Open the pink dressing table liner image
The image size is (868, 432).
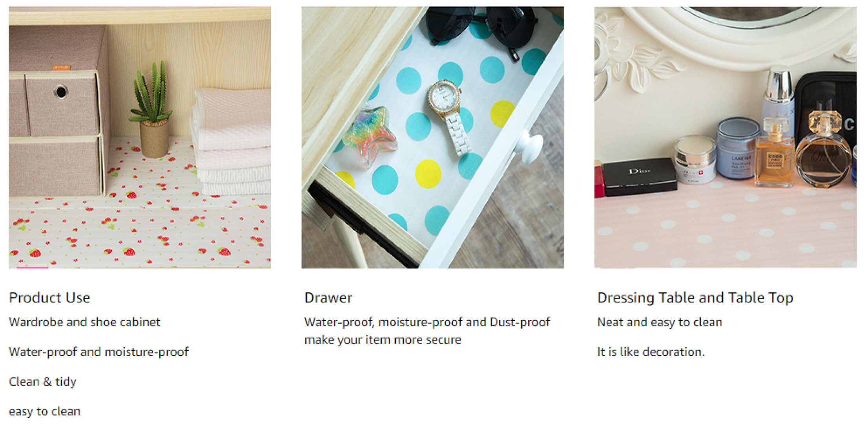click(725, 137)
